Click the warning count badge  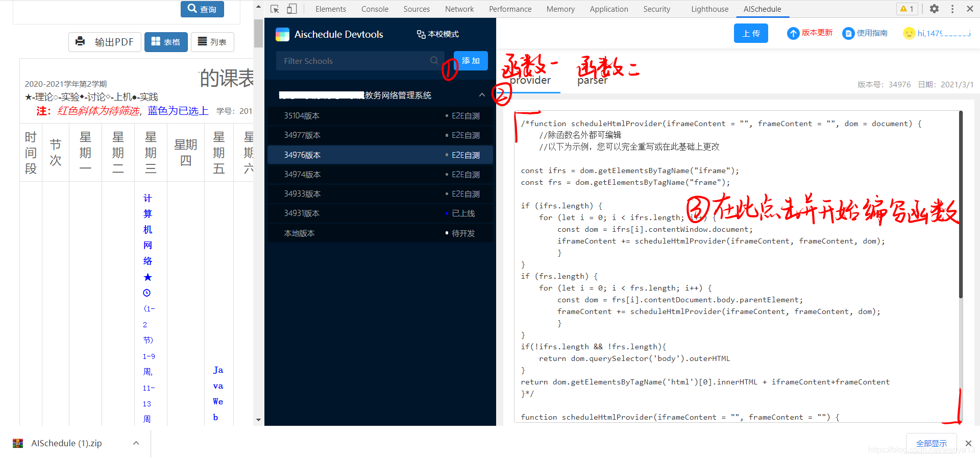click(x=908, y=9)
